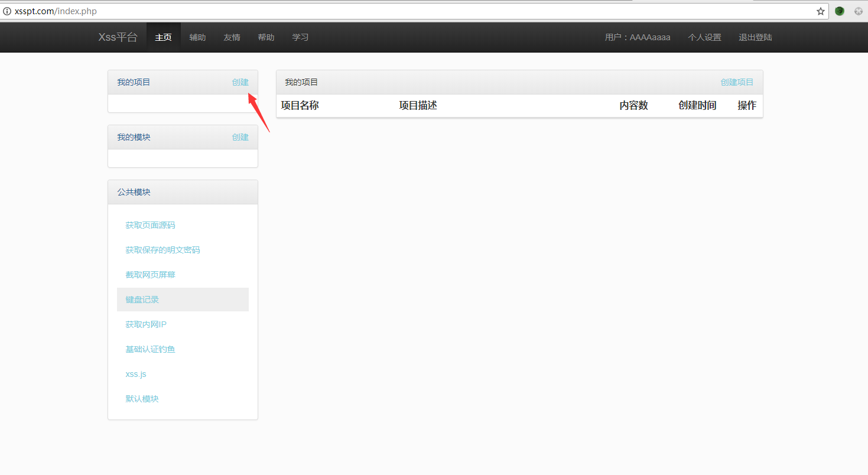
Task: Click the 内容数 column header
Action: (x=633, y=105)
